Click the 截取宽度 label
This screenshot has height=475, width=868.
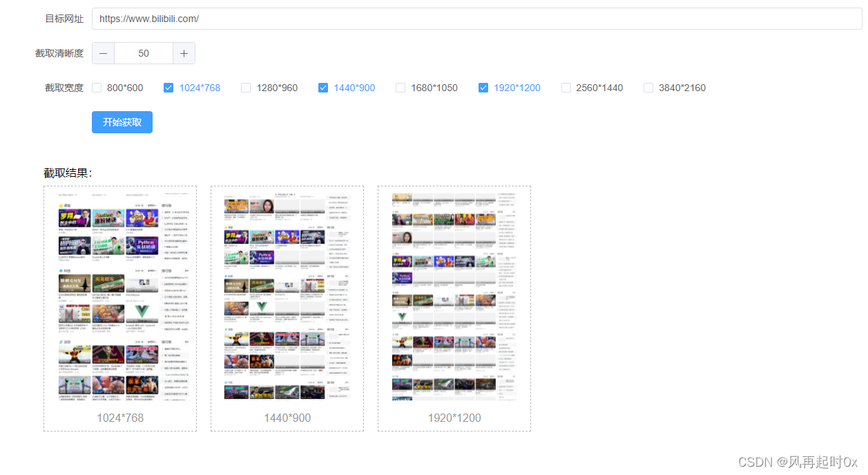[x=64, y=88]
